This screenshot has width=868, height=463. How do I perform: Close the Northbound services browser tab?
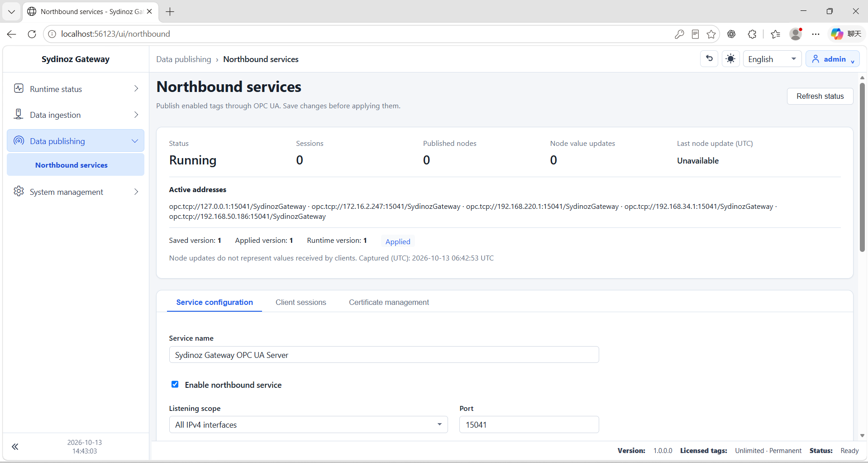[x=149, y=12]
